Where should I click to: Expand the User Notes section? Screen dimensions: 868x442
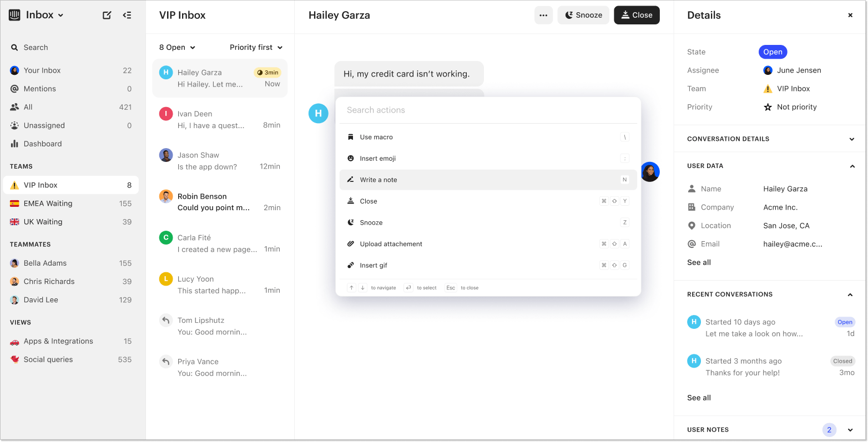(850, 430)
